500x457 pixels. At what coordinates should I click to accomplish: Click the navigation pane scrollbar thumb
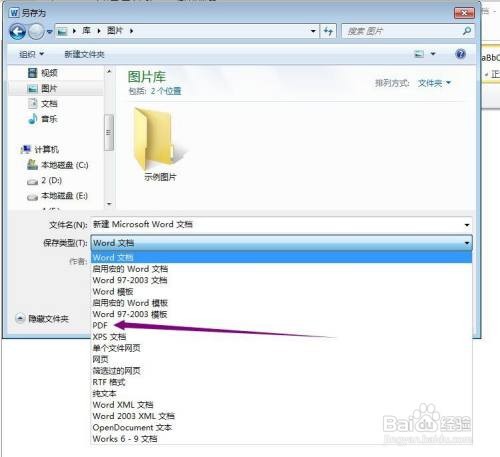(x=109, y=132)
